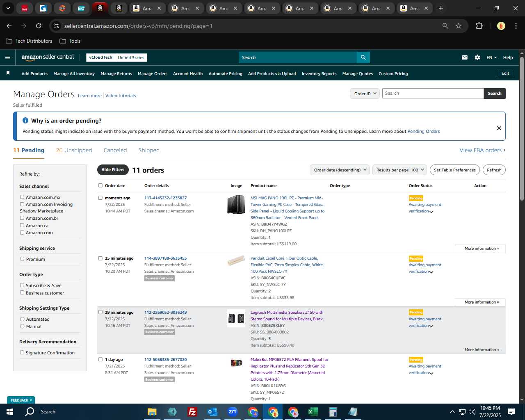Image resolution: width=525 pixels, height=420 pixels.
Task: Switch to the Shipped tab
Action: pos(149,150)
